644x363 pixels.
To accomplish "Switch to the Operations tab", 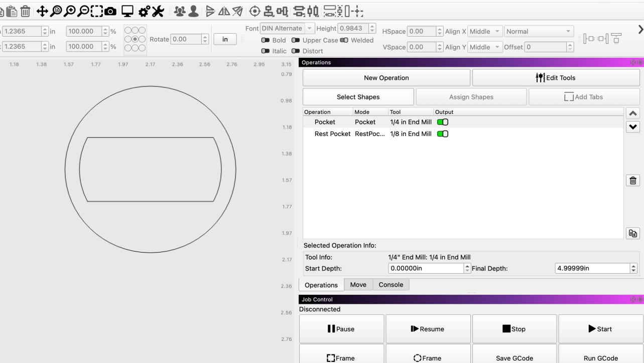I will coord(321,285).
